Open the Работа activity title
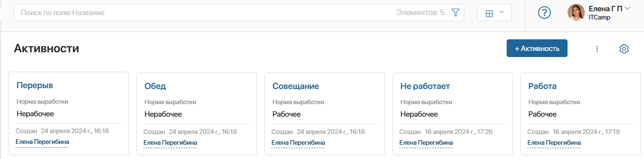 click(542, 86)
